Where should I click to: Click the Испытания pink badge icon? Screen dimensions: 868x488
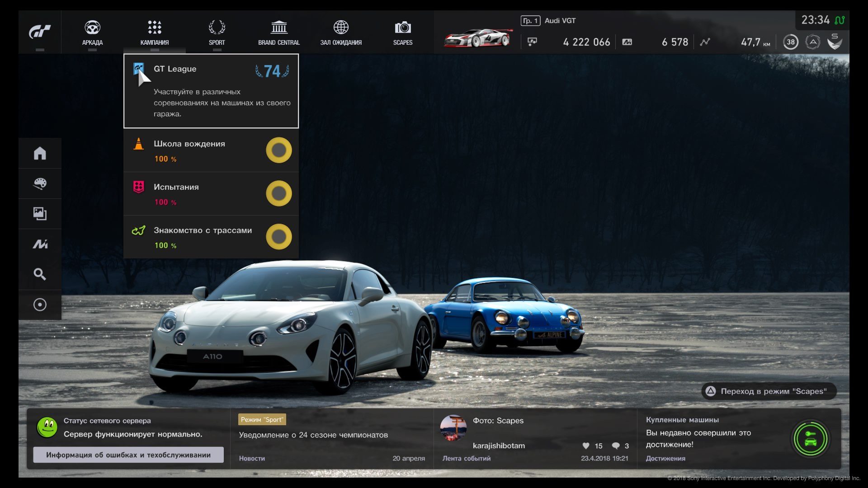click(139, 187)
